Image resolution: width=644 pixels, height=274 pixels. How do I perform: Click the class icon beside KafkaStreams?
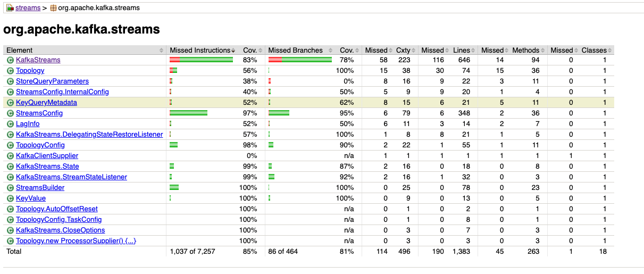[x=10, y=60]
